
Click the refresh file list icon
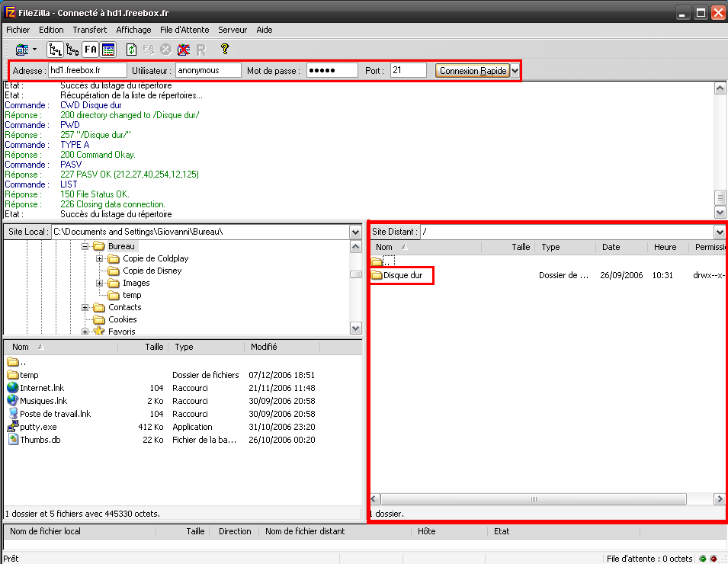click(131, 50)
